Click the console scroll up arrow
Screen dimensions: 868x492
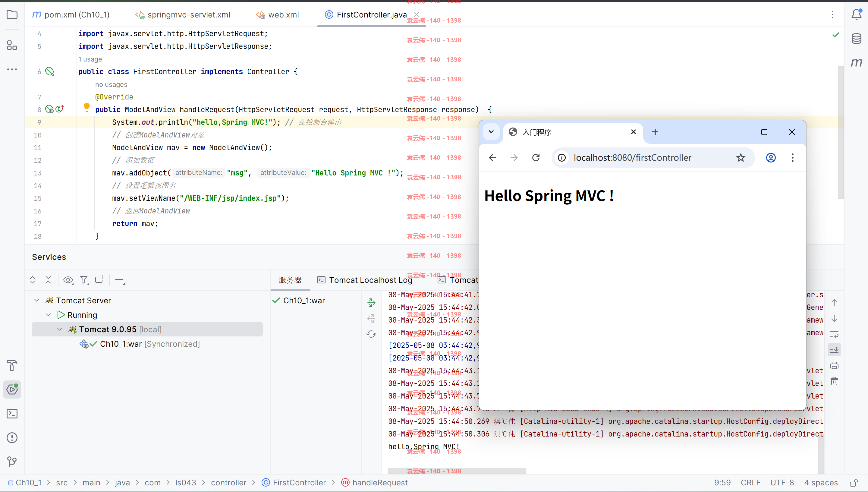[834, 303]
